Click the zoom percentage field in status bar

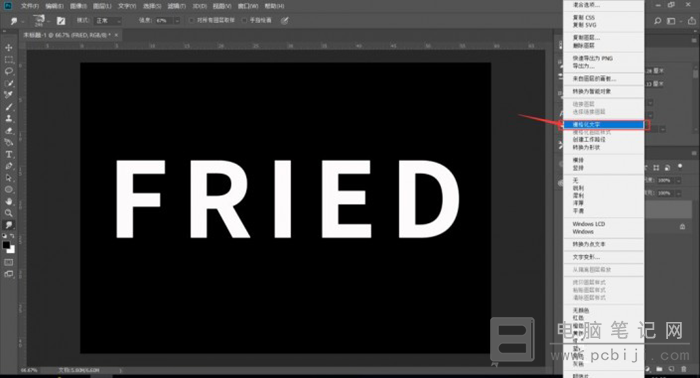coord(29,370)
